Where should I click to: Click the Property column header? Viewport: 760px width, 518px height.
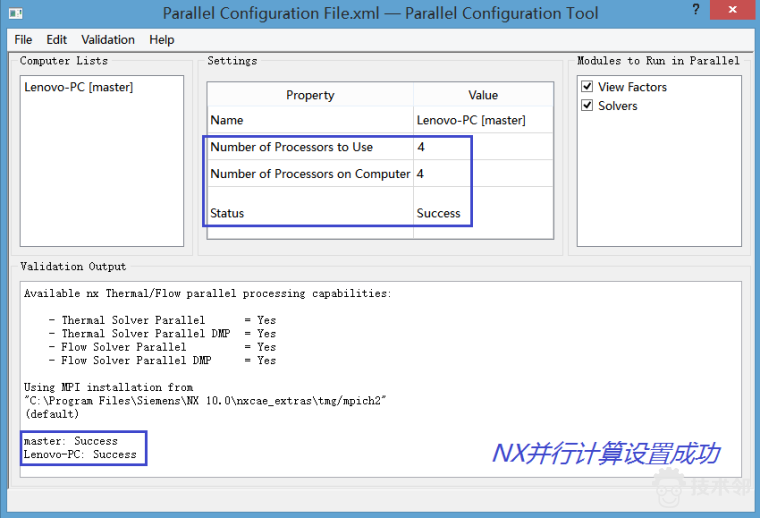pyautogui.click(x=310, y=95)
